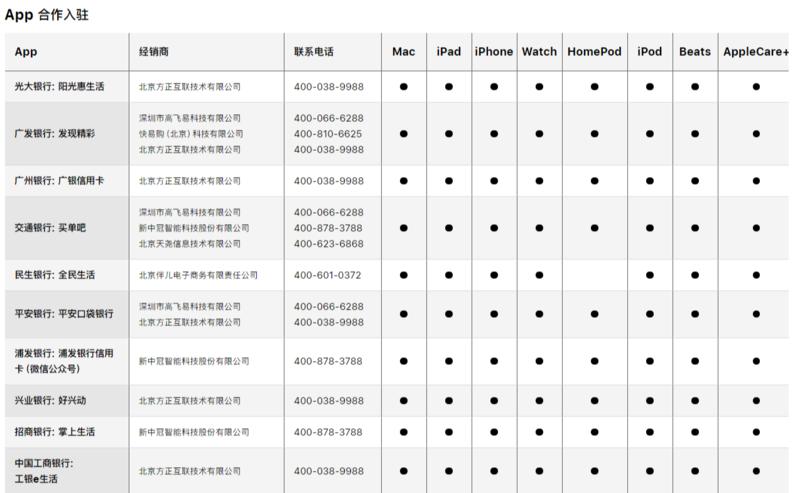Click 北京方正互联技术有限公司 in the 光大银行 row

190,87
